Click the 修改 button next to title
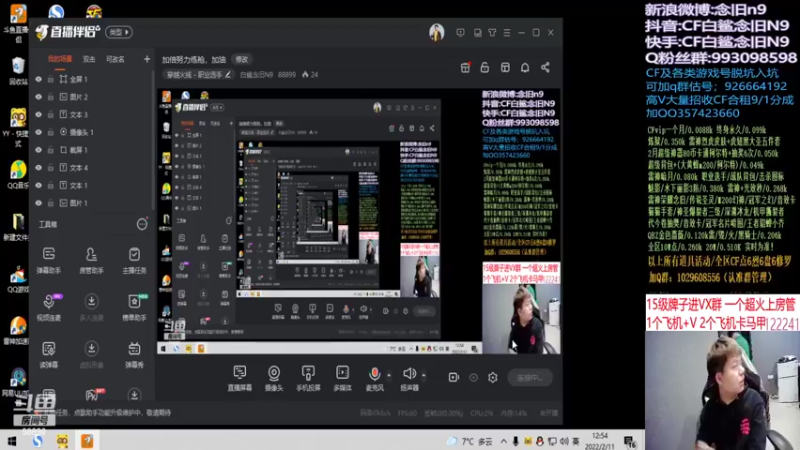Viewport: 800px width, 450px height. [x=242, y=59]
